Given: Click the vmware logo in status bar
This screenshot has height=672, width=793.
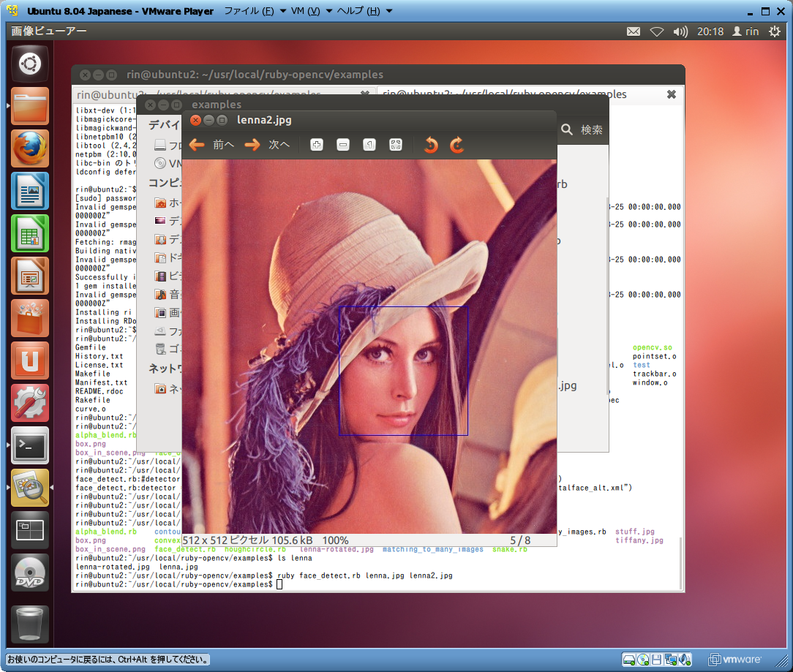Looking at the screenshot, I should coord(734,660).
